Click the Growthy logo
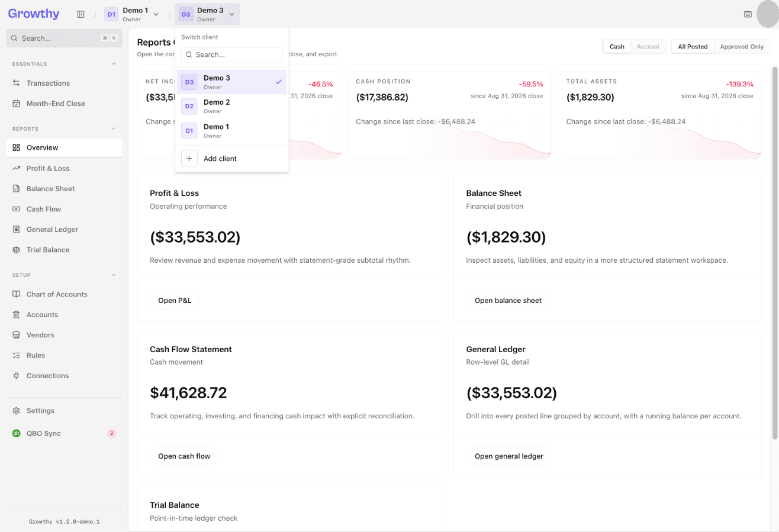The height and width of the screenshot is (532, 779). click(x=34, y=14)
